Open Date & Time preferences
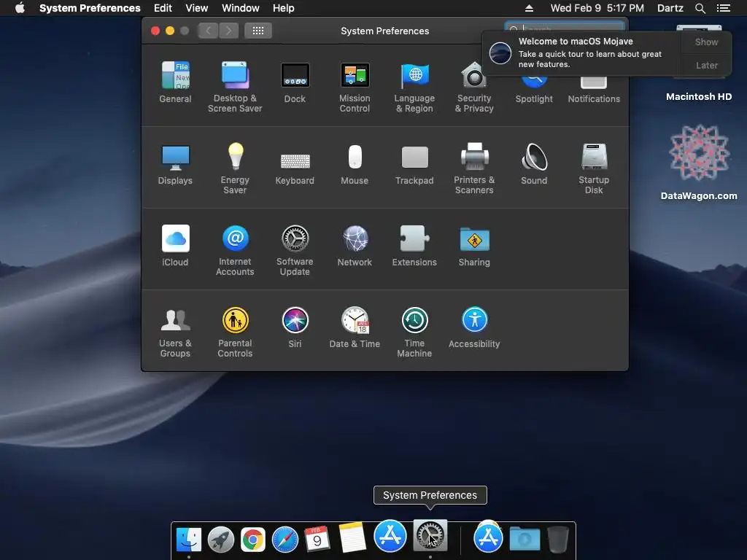The width and height of the screenshot is (747, 560). [355, 327]
